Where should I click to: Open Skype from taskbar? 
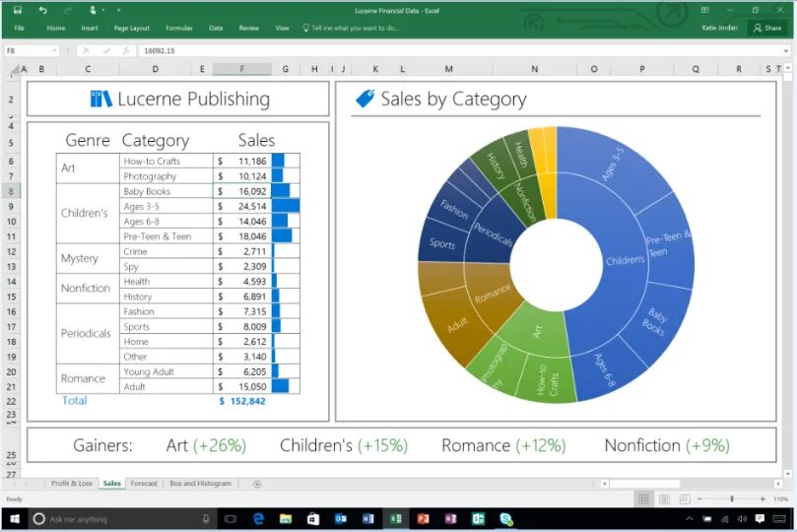[x=505, y=519]
